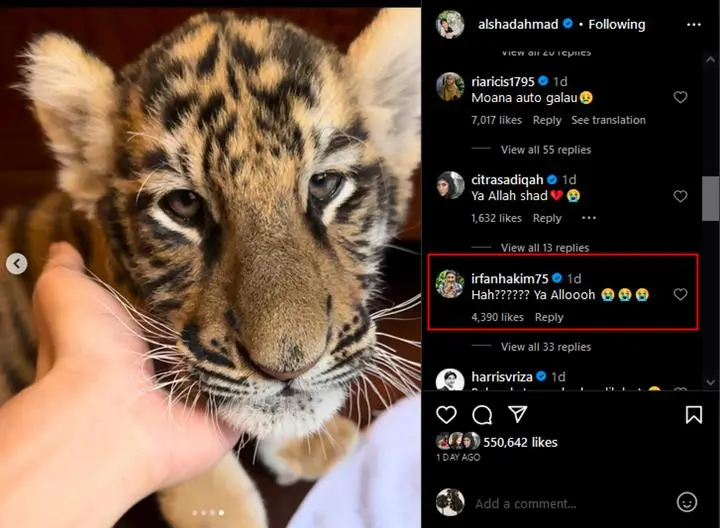The width and height of the screenshot is (720, 528).
Task: Click the comments scrollbar thumb
Action: tap(710, 198)
